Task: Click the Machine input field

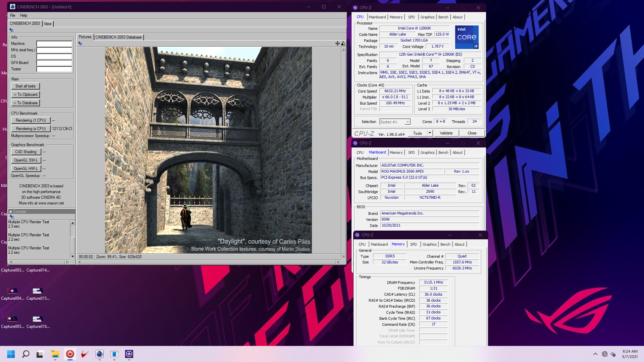Action: point(54,44)
